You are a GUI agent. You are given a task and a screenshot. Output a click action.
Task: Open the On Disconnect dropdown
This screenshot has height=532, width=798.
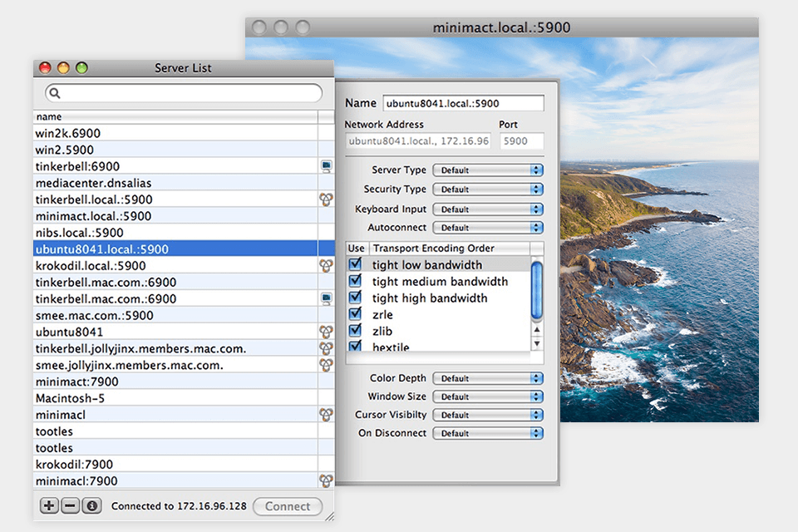tap(487, 432)
